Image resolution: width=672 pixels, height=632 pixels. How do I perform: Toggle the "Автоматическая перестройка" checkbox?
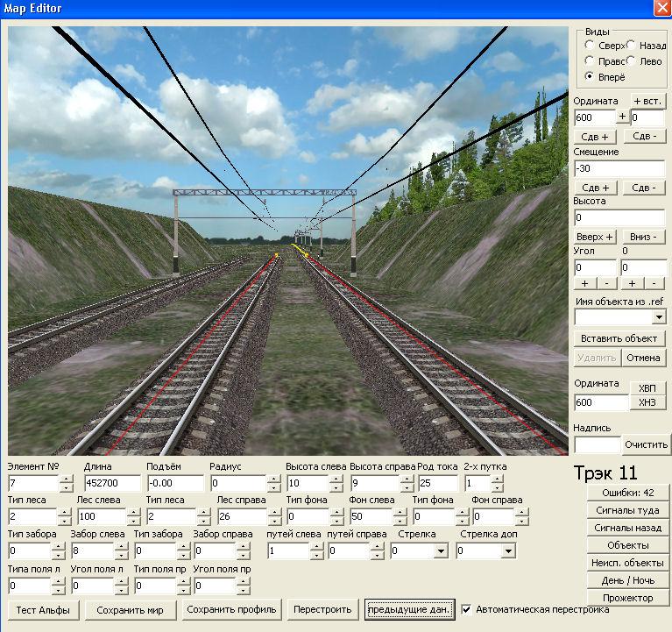click(x=467, y=609)
